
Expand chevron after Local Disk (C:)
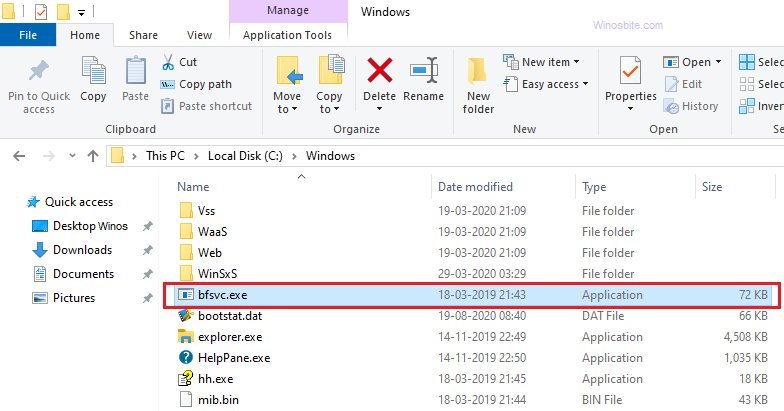294,156
